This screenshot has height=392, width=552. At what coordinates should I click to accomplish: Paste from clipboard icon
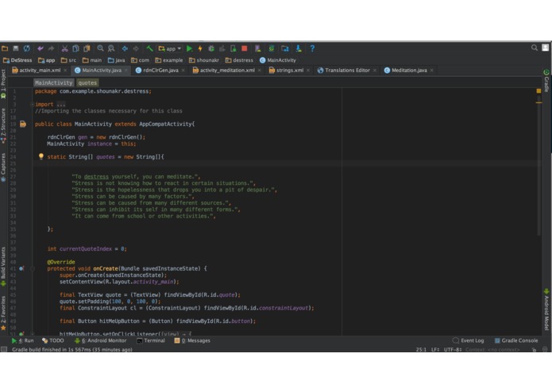pyautogui.click(x=87, y=48)
